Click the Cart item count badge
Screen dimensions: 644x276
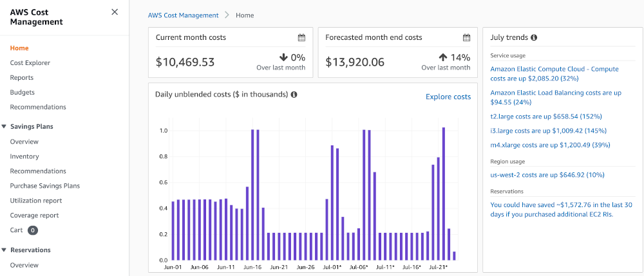(x=33, y=230)
